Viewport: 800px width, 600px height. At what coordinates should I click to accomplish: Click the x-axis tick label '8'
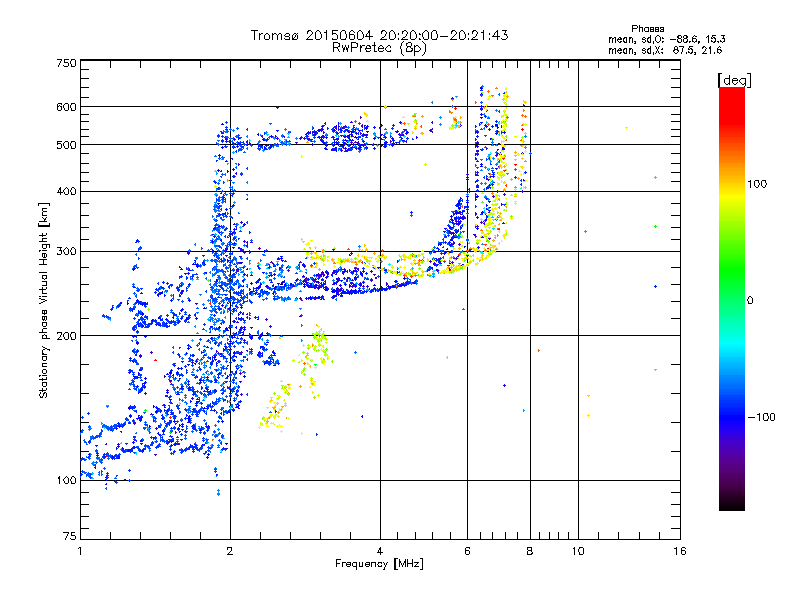[530, 551]
